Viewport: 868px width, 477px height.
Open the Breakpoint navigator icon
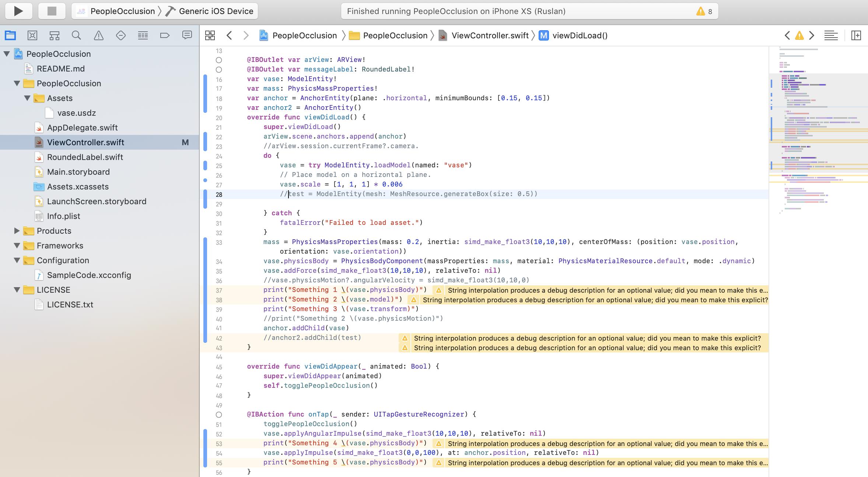pos(165,35)
